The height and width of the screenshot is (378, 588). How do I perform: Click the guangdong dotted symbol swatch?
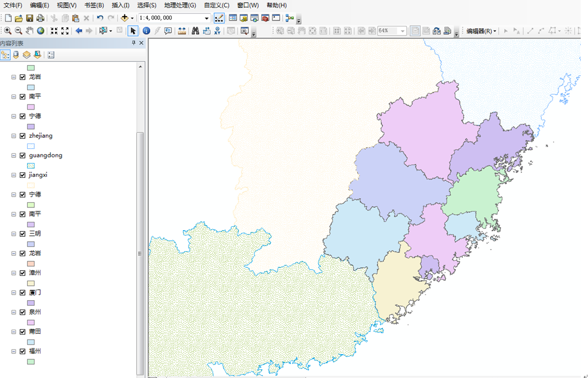click(x=31, y=166)
